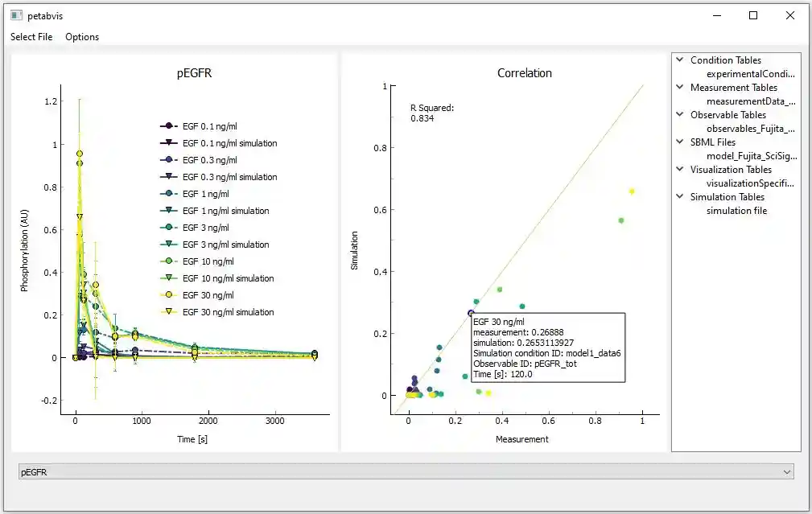This screenshot has height=514, width=812.
Task: Click the EGF 0.3 ng/ml legend entry
Action: pyautogui.click(x=199, y=160)
